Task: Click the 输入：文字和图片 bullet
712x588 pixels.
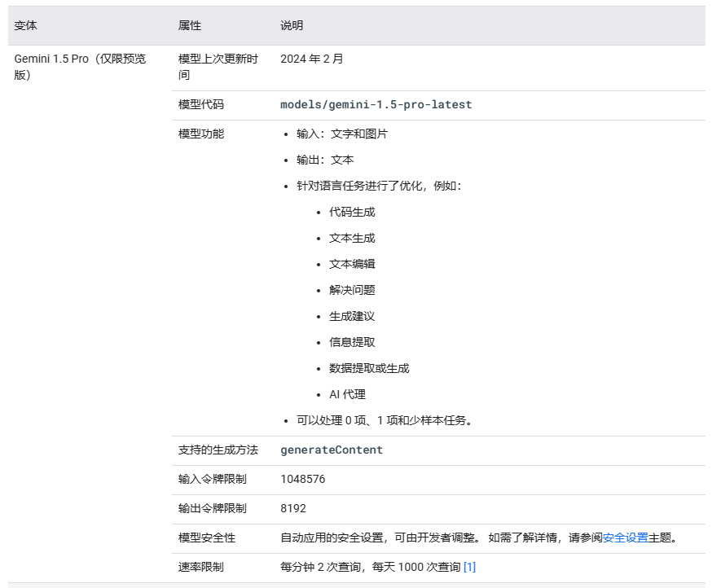Action: pyautogui.click(x=342, y=134)
